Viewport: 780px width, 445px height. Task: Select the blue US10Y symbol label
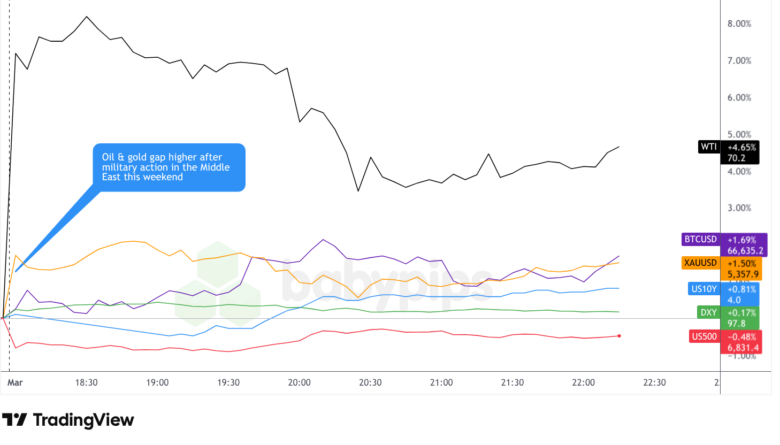tap(703, 289)
